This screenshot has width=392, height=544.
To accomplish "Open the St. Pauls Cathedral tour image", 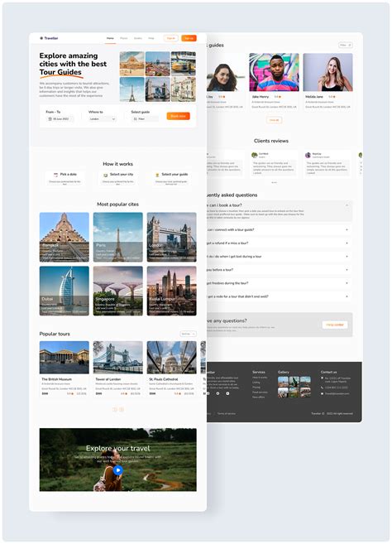I will click(171, 358).
